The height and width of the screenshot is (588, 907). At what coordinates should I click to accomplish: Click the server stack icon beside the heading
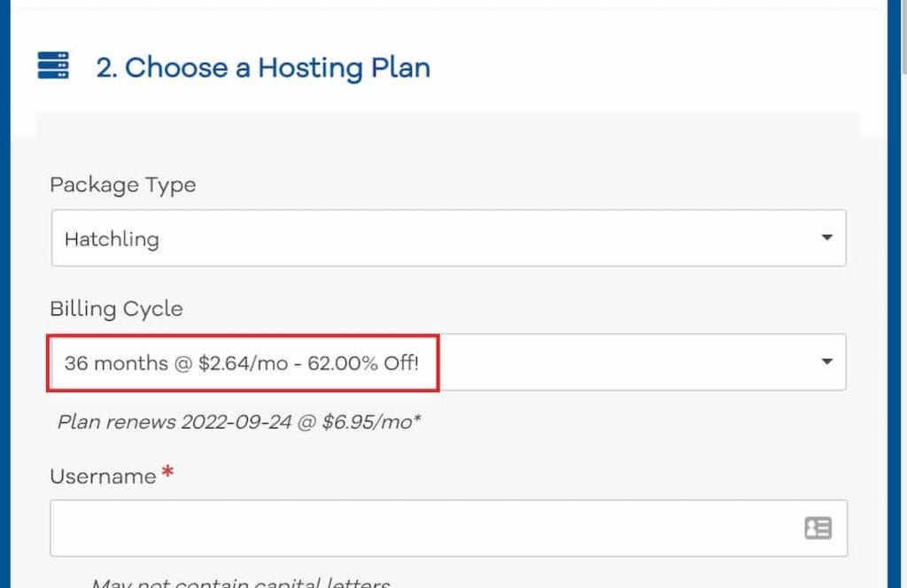click(53, 66)
